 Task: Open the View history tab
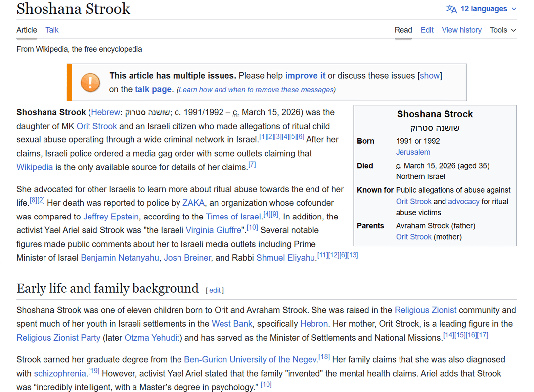coord(461,30)
